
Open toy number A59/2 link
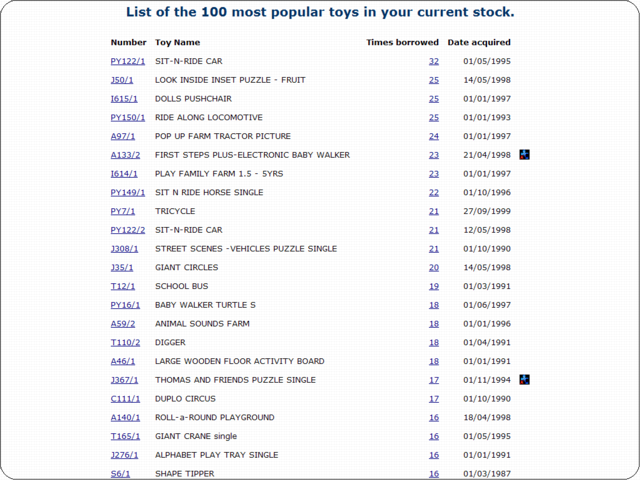[x=122, y=324]
